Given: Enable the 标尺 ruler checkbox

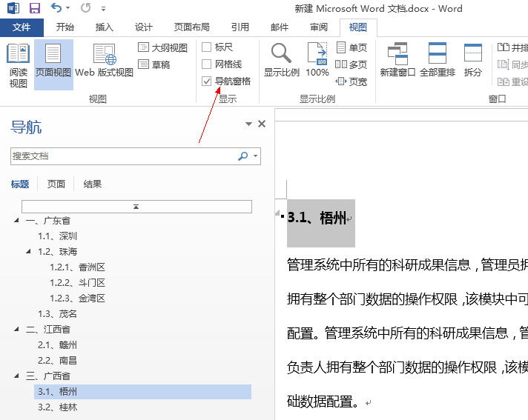Looking at the screenshot, I should point(206,47).
